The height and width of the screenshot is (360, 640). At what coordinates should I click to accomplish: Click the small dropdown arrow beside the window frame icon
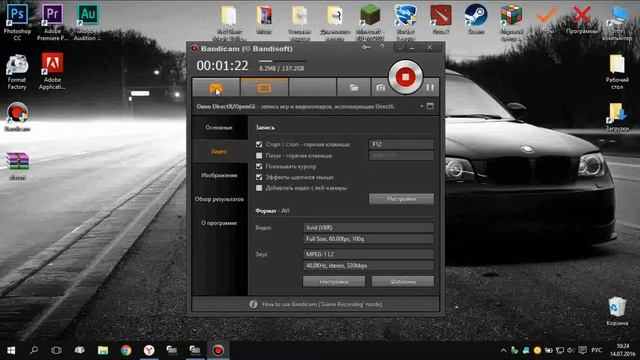(422, 106)
